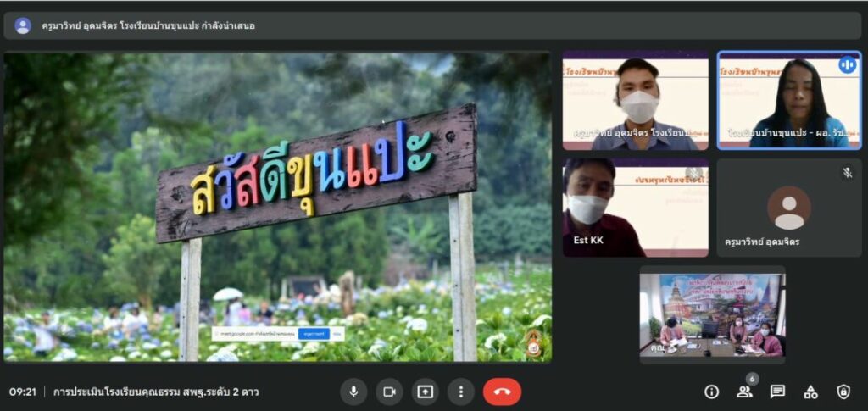
Task: Click the muted mic icon on avatar tile
Action: coord(847,173)
